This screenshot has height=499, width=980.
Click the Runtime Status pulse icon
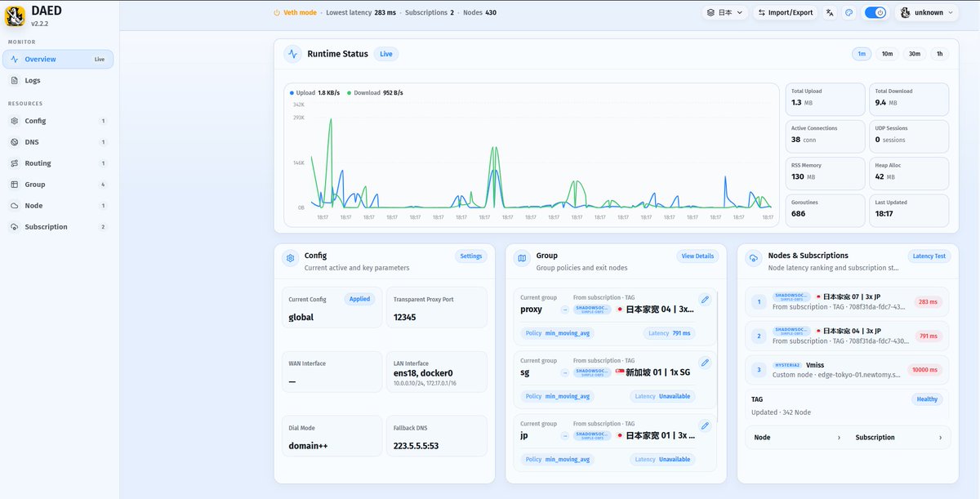point(292,54)
